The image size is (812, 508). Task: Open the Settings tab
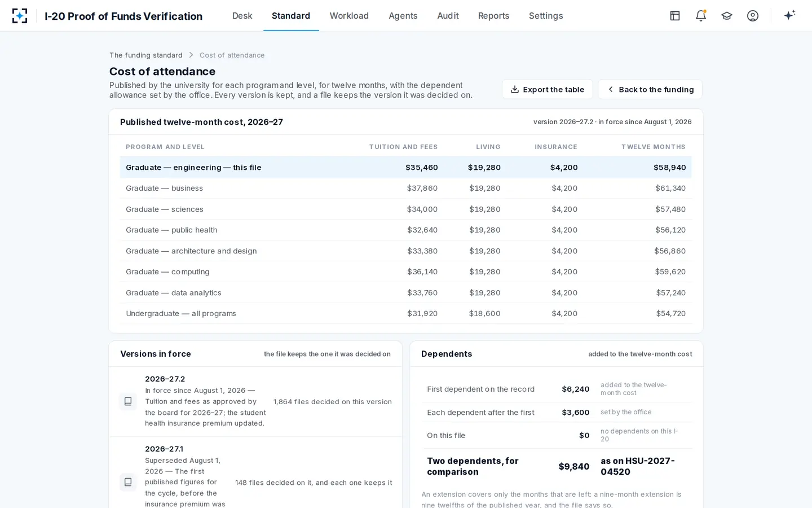[x=546, y=16]
